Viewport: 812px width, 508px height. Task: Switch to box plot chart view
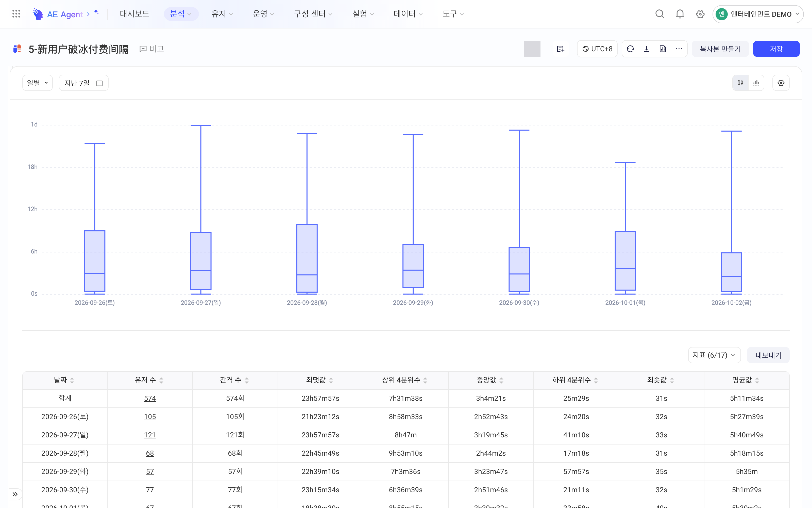click(x=740, y=83)
